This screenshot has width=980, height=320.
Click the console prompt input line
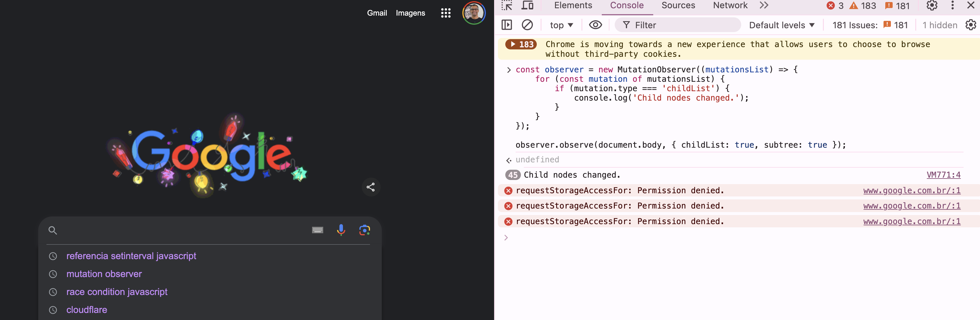click(738, 238)
